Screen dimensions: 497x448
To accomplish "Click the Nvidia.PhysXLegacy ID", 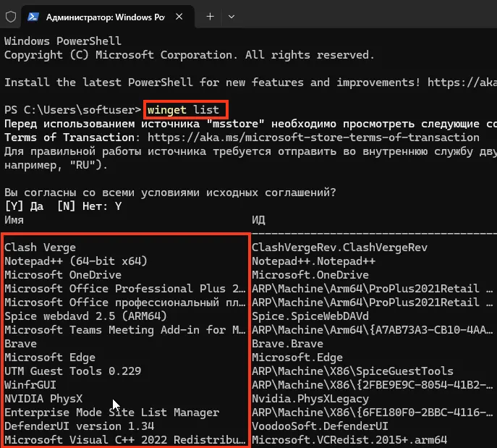I will (x=310, y=399).
